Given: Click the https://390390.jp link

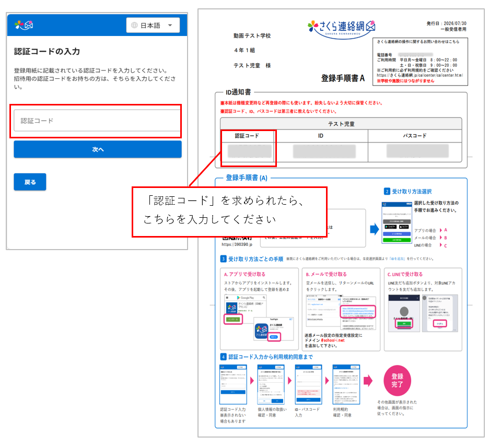Looking at the screenshot, I should 237,244.
